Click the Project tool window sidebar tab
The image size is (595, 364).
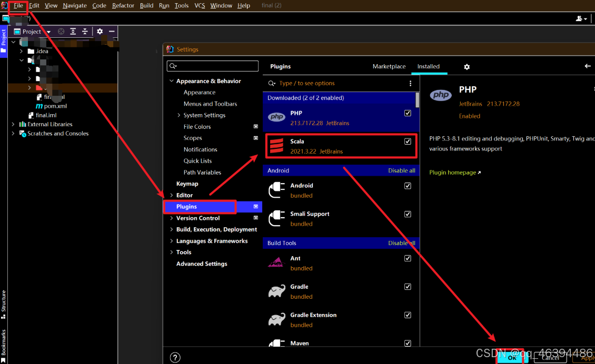[x=3, y=41]
